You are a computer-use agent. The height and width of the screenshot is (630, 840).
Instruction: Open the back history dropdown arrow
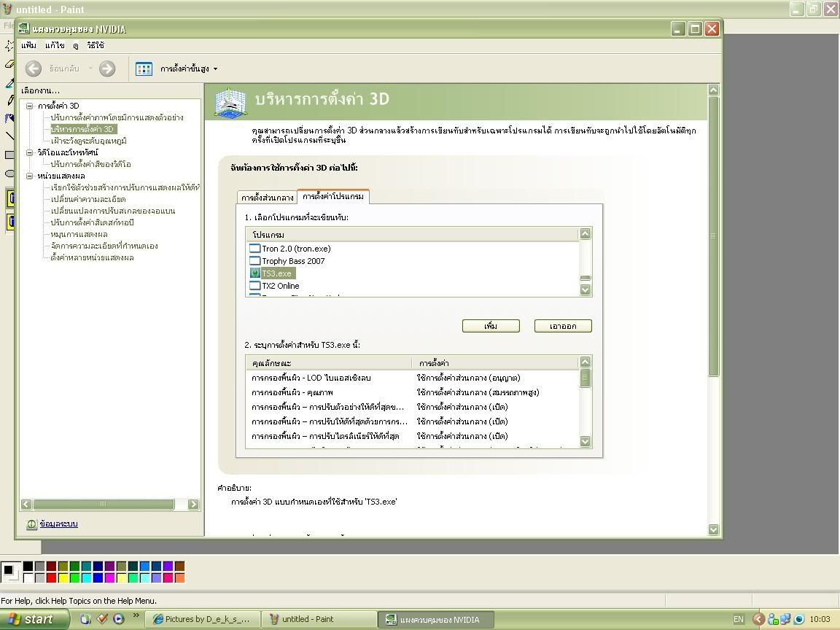pos(90,69)
